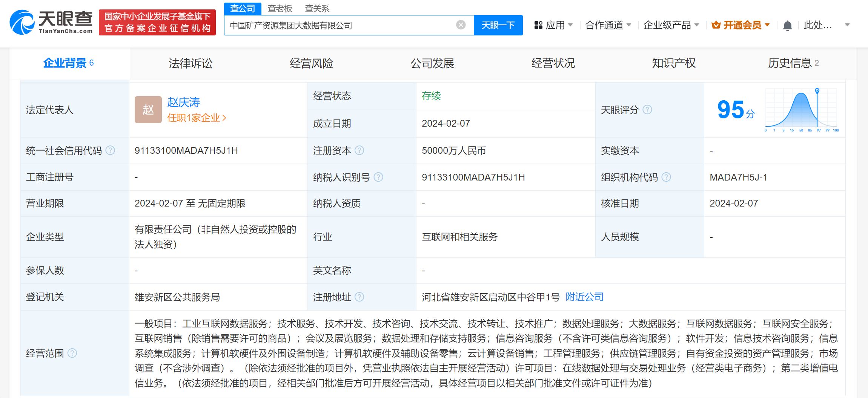Switch to the 经营状况 tab
This screenshot has height=398, width=868.
[553, 63]
